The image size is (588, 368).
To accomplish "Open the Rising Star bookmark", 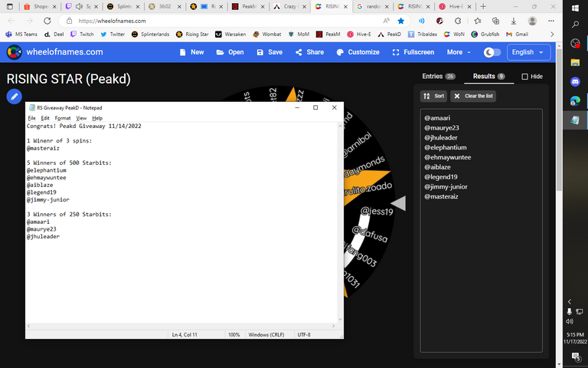I will (x=192, y=34).
